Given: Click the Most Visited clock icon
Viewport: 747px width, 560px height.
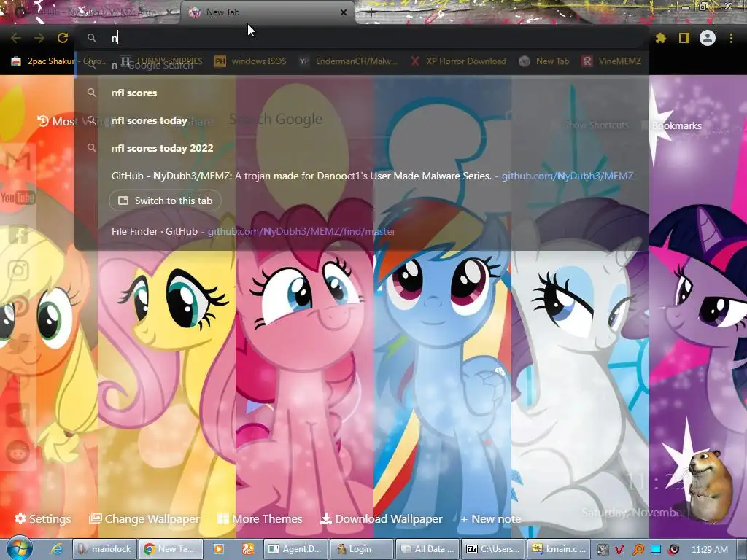Looking at the screenshot, I should (43, 121).
